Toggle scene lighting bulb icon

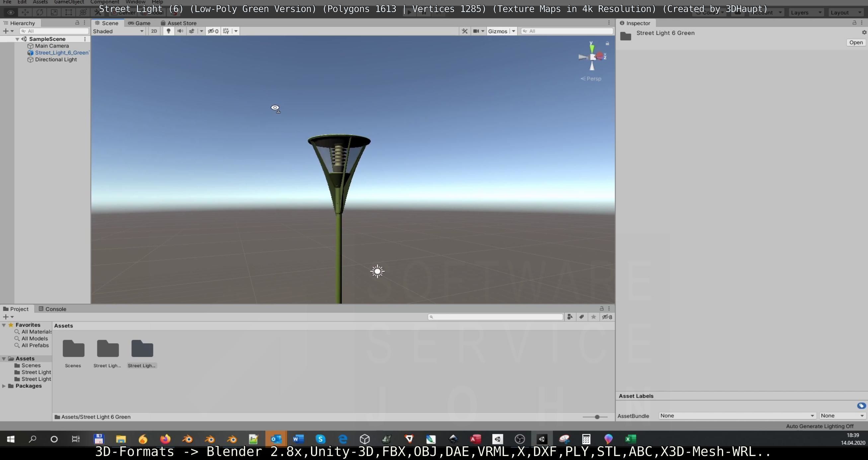tap(169, 31)
